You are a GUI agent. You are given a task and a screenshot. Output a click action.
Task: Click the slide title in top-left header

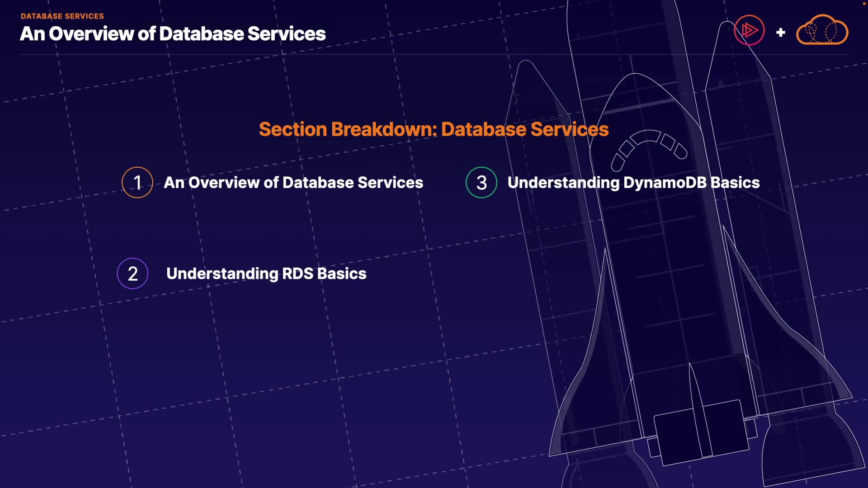tap(173, 34)
